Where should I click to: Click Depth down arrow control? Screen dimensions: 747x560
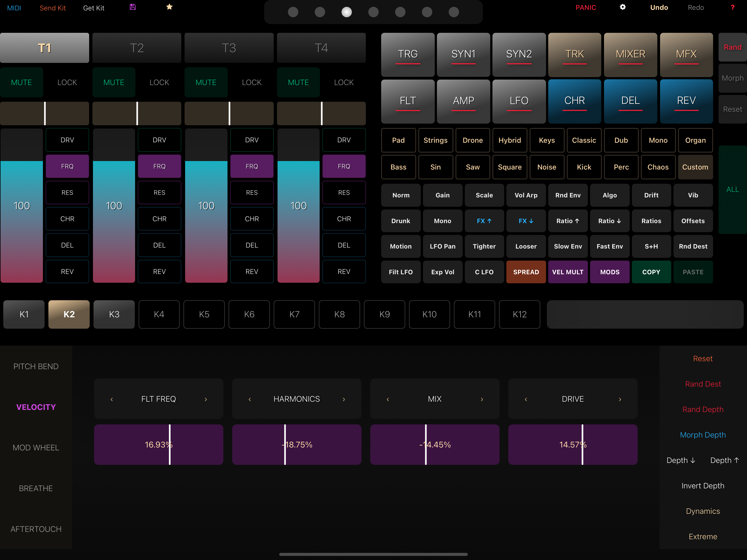681,460
